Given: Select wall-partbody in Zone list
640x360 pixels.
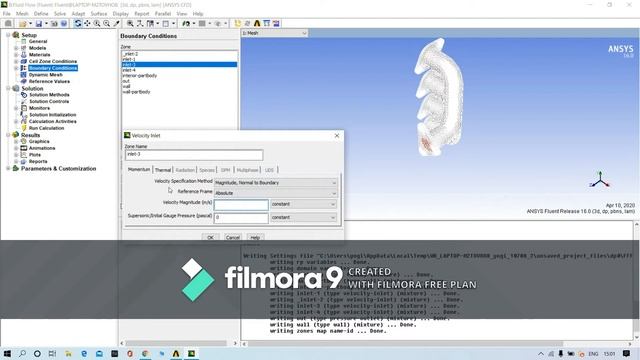Looking at the screenshot, I should [x=179, y=92].
